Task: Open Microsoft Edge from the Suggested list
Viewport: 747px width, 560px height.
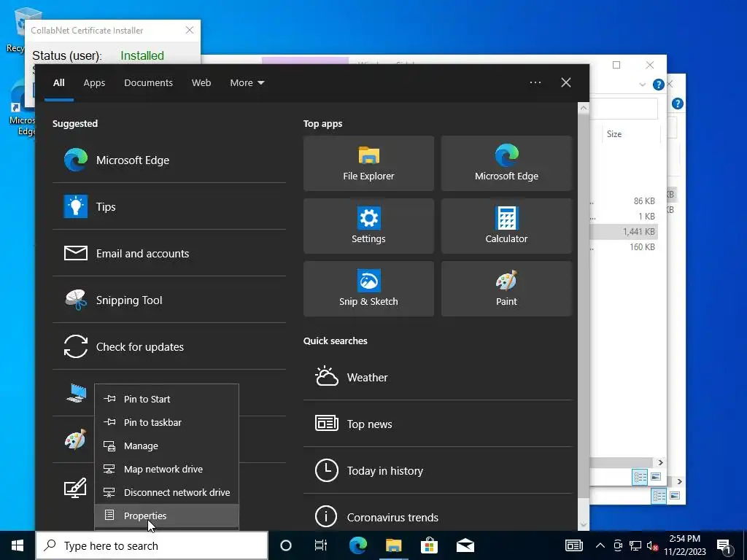Action: coord(169,160)
